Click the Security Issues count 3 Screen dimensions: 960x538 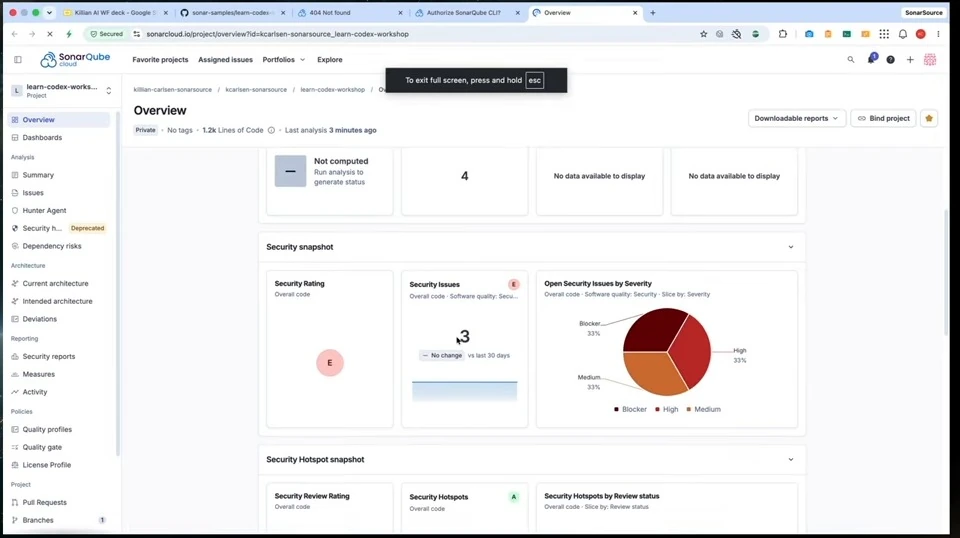464,336
